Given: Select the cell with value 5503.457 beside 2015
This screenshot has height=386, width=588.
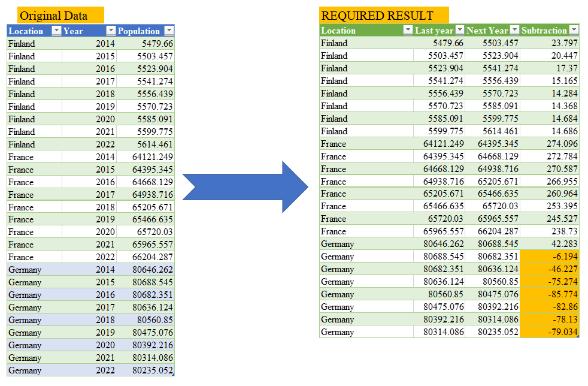Looking at the screenshot, I should pos(146,56).
